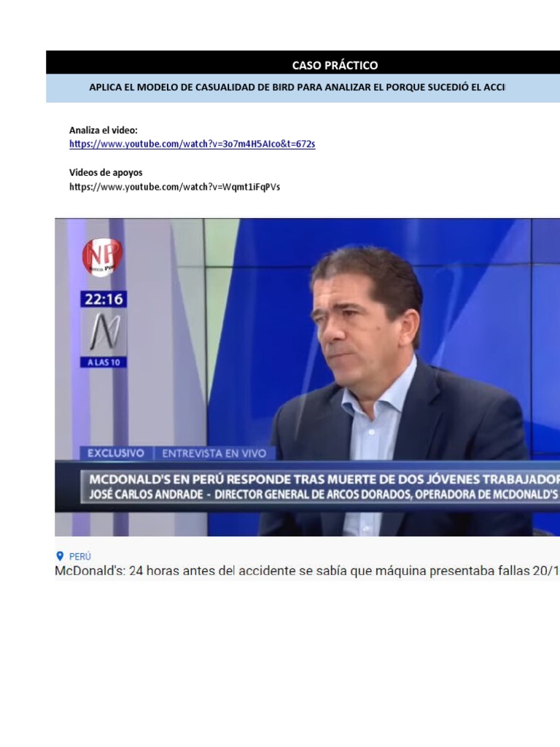Click the blue location pin icon
The image size is (560, 747).
pyautogui.click(x=60, y=556)
